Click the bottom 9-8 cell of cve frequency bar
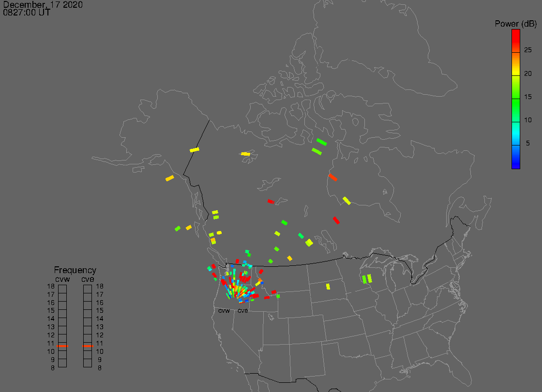 [88, 363]
